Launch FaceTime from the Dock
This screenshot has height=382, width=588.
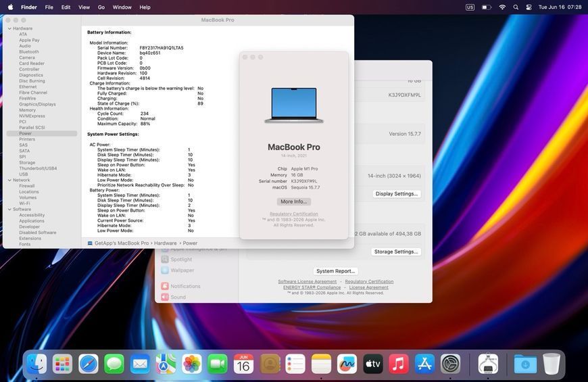click(218, 364)
